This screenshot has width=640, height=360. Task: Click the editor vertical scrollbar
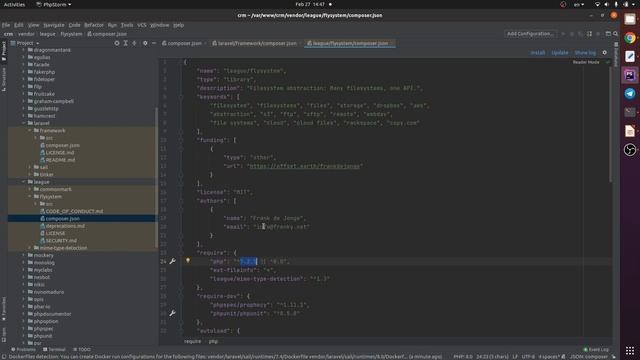pos(611,124)
